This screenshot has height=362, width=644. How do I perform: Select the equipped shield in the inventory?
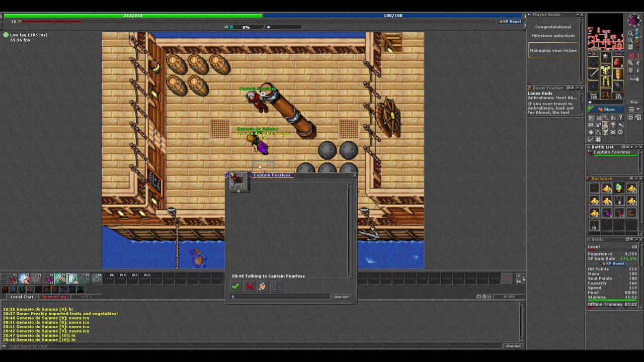pyautogui.click(x=618, y=74)
